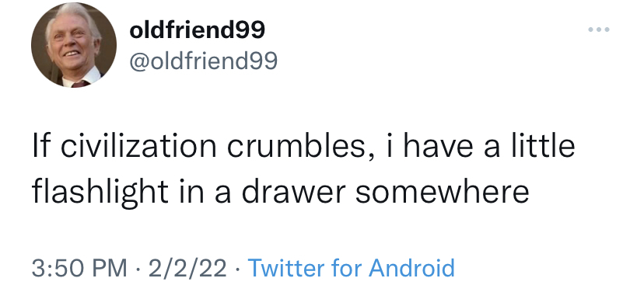
Task: Open the @oldfriend99 handle link
Action: pos(204,61)
